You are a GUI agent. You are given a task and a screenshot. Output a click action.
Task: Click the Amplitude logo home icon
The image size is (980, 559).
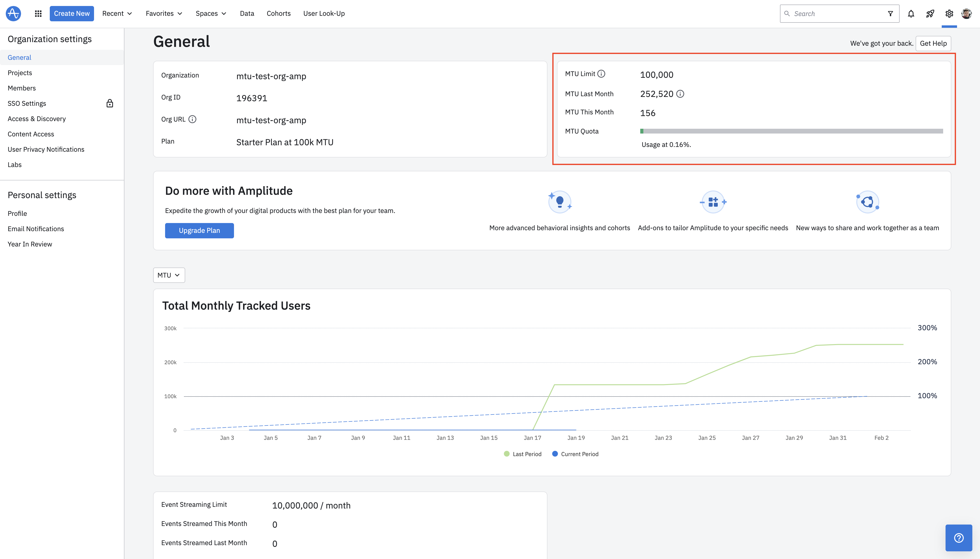tap(13, 13)
